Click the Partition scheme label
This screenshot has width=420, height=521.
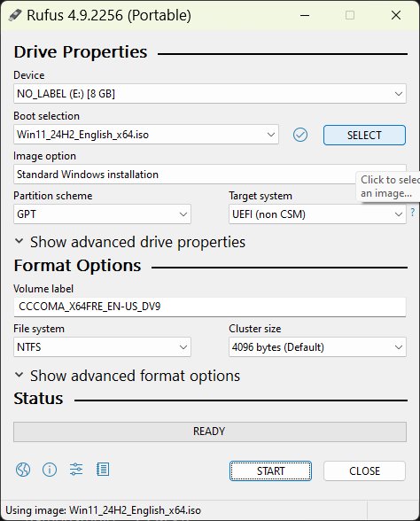(53, 196)
